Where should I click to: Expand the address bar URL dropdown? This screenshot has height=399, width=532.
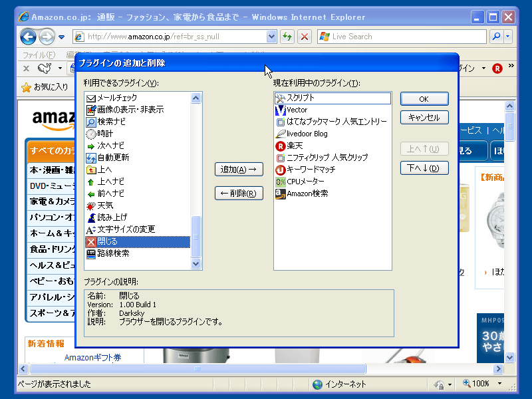(x=271, y=37)
